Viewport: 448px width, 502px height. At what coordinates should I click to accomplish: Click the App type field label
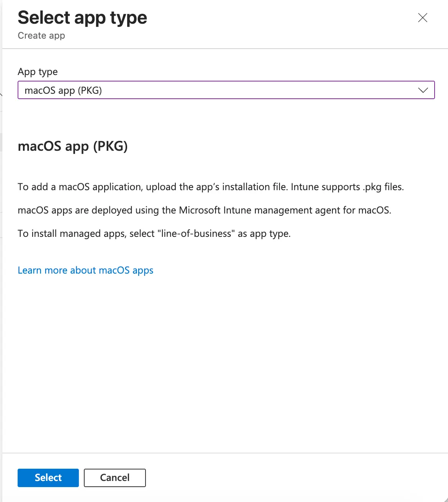tap(38, 72)
